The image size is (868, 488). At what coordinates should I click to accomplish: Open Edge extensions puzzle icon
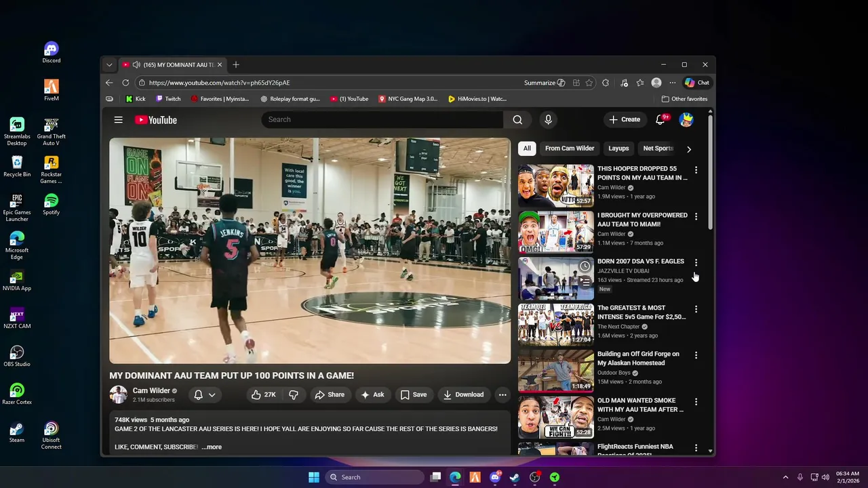tap(606, 83)
